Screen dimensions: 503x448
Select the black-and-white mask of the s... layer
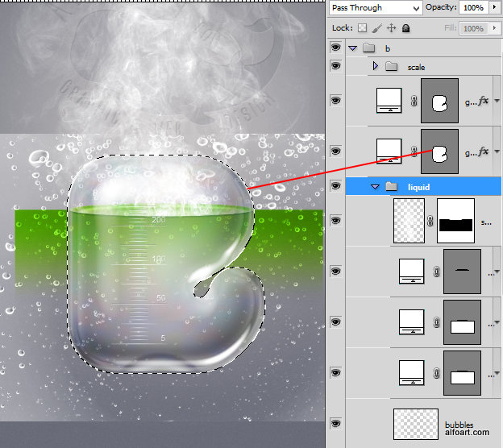(455, 221)
